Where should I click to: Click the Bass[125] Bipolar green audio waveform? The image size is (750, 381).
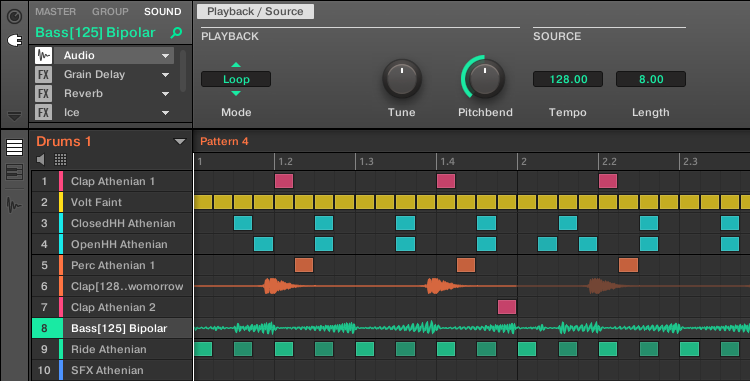tap(472, 328)
